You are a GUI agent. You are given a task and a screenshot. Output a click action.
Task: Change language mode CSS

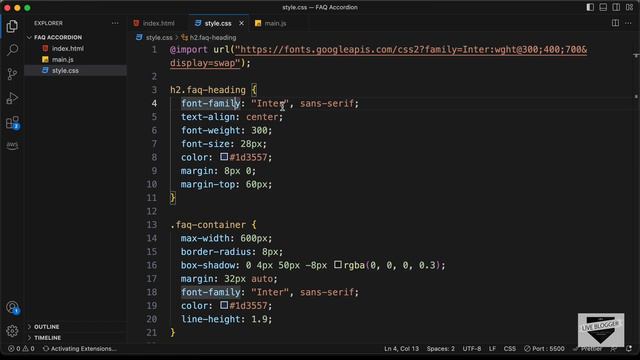[509, 349]
